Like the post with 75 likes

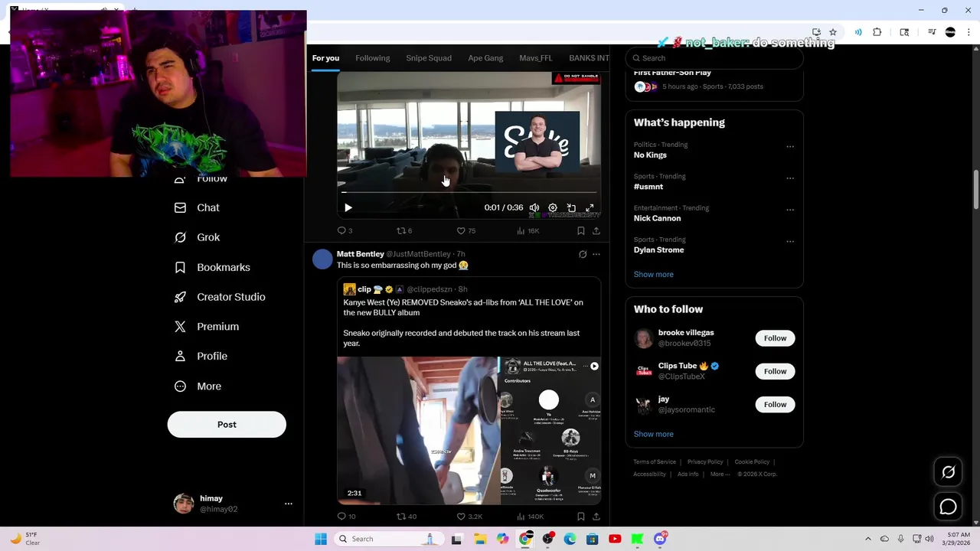point(465,230)
